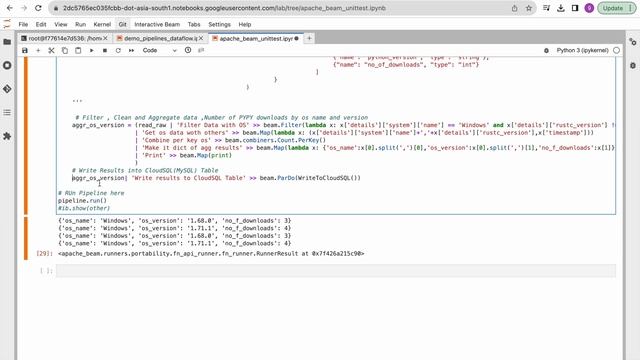Open the File menu
640x360 pixels.
(x=23, y=24)
